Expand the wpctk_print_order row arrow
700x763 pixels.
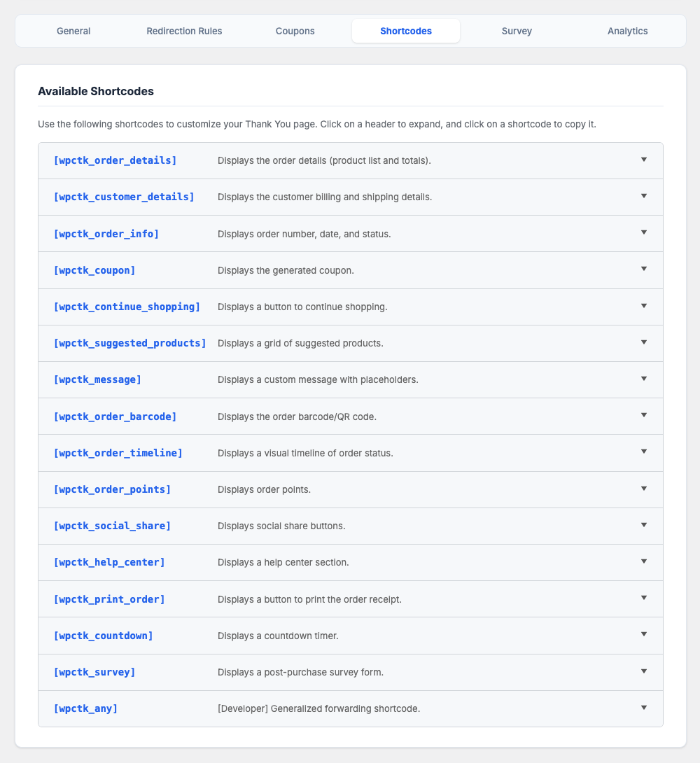point(644,598)
